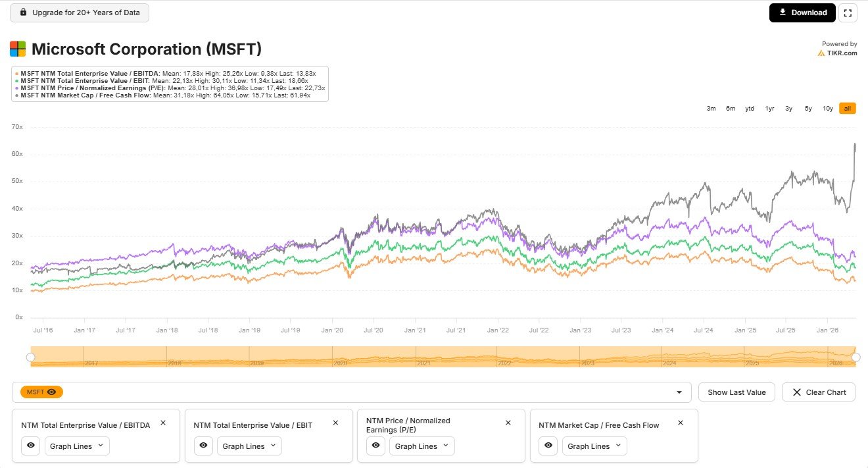Click the Microsoft logo icon
The height and width of the screenshot is (468, 868).
pyautogui.click(x=18, y=49)
